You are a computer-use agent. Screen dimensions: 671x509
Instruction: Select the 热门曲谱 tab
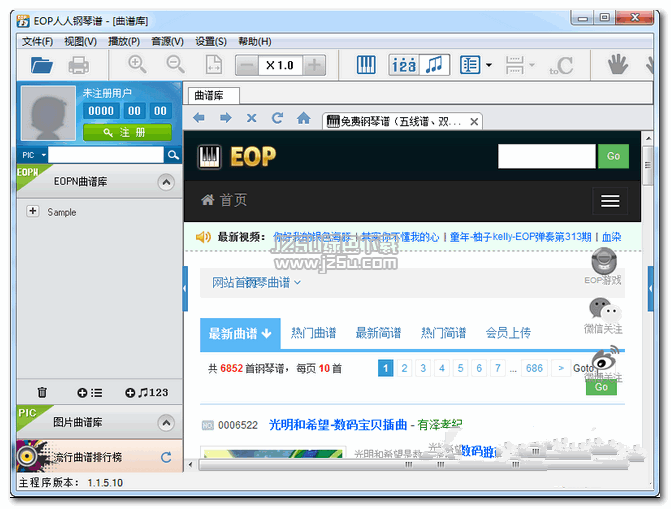(x=313, y=333)
